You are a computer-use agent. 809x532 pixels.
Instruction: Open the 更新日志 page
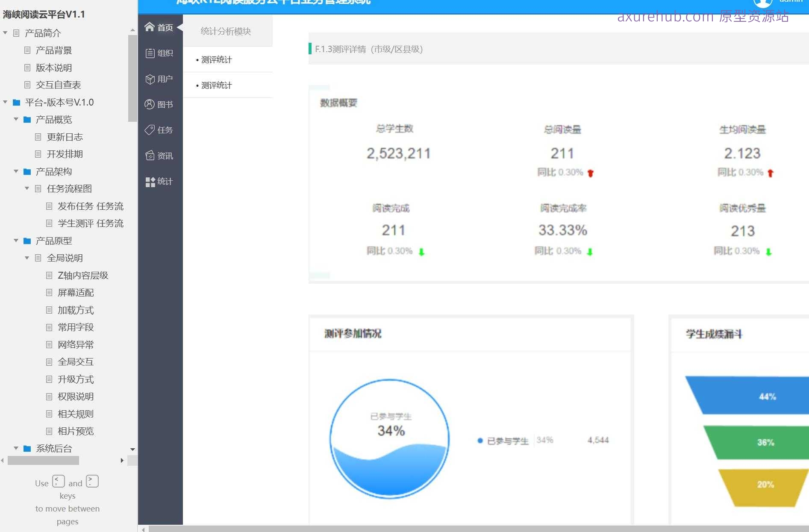pyautogui.click(x=65, y=137)
